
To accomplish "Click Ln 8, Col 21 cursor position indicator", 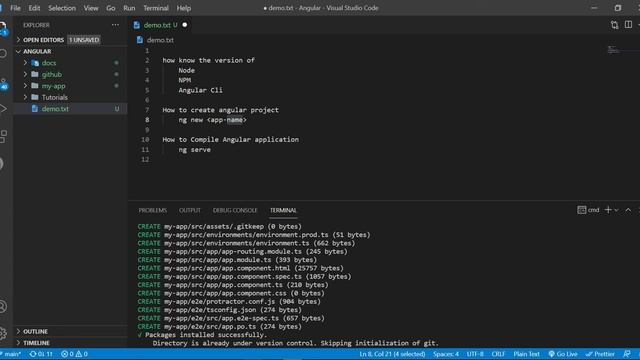I will click(392, 354).
